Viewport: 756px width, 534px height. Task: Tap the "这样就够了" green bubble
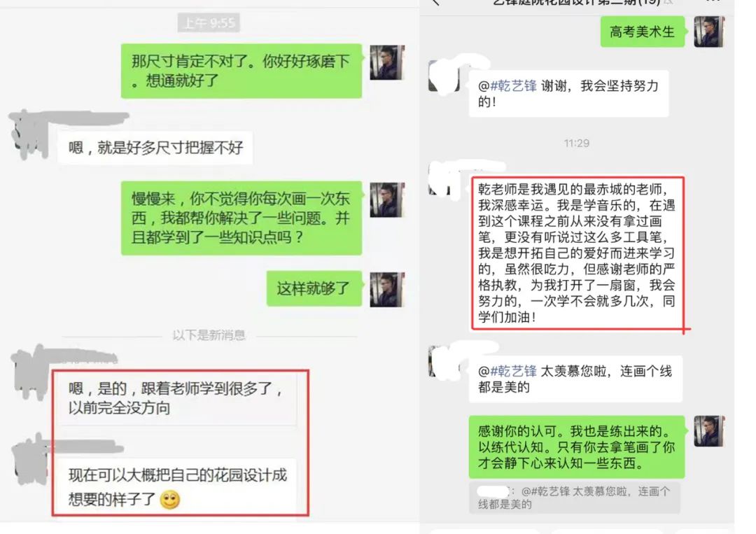[x=314, y=288]
